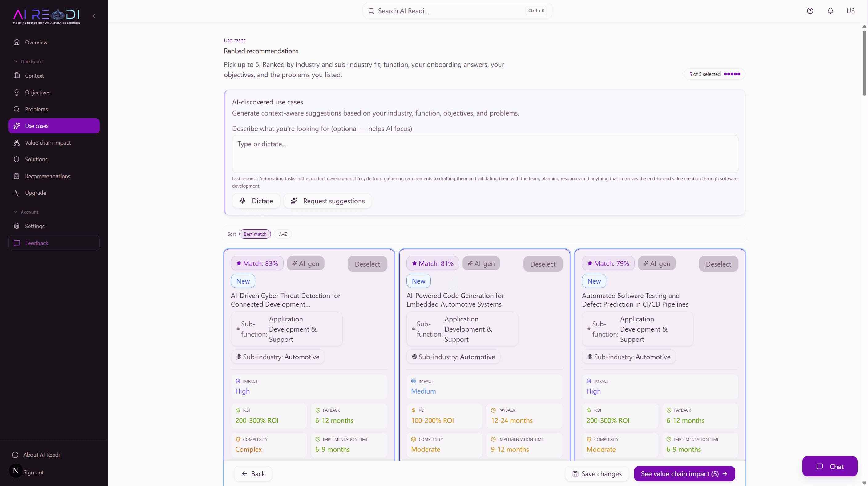
Task: Collapse the Quickstart section
Action: tap(28, 62)
